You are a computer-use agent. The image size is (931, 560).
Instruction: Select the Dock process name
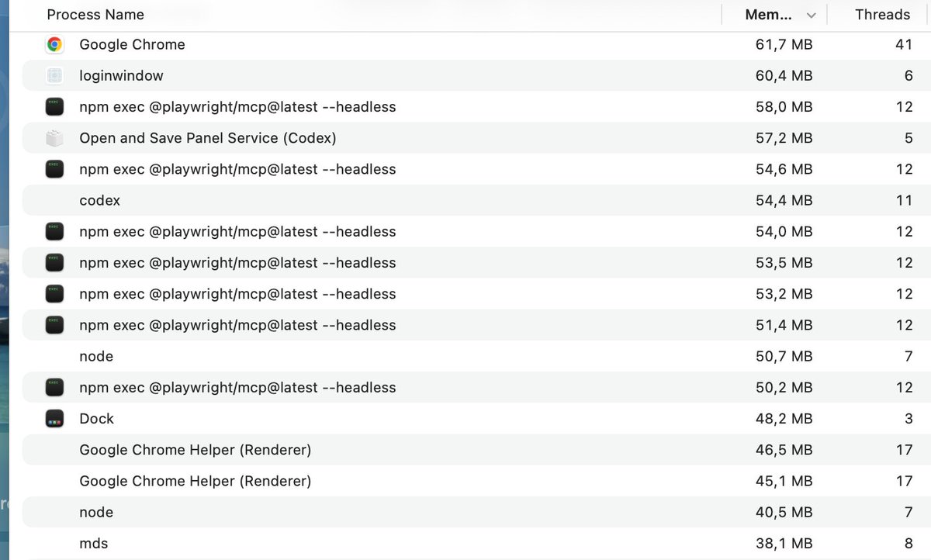96,419
